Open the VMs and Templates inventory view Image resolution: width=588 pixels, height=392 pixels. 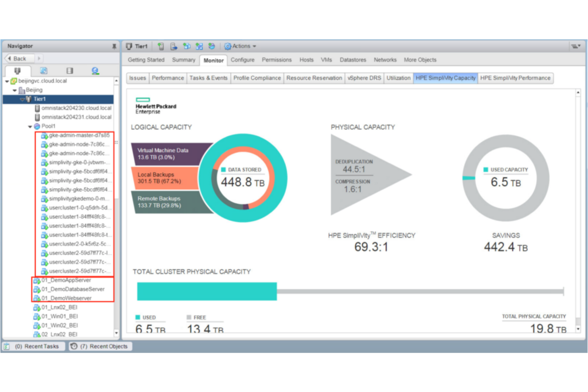[44, 71]
